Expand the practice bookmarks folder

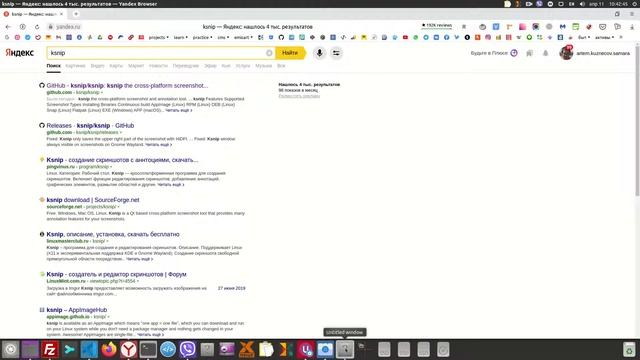[x=202, y=37]
